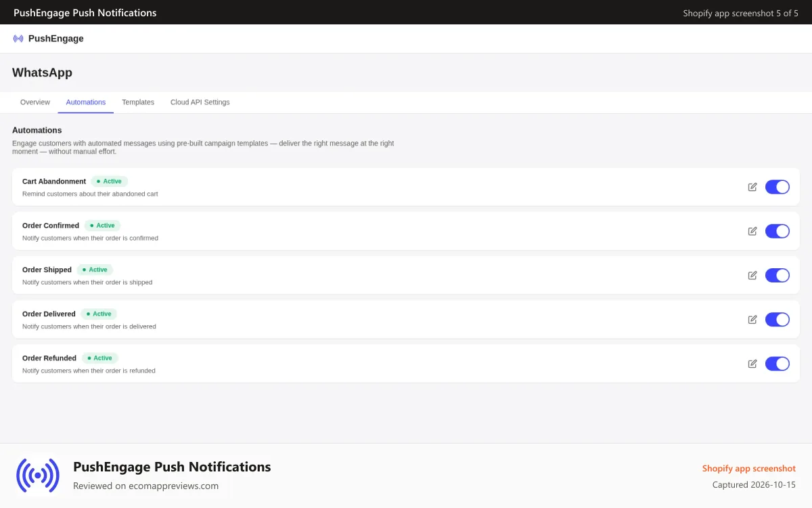The width and height of the screenshot is (812, 508).
Task: Click the footer 'PushEngage Push Notifications' heading
Action: tap(172, 467)
